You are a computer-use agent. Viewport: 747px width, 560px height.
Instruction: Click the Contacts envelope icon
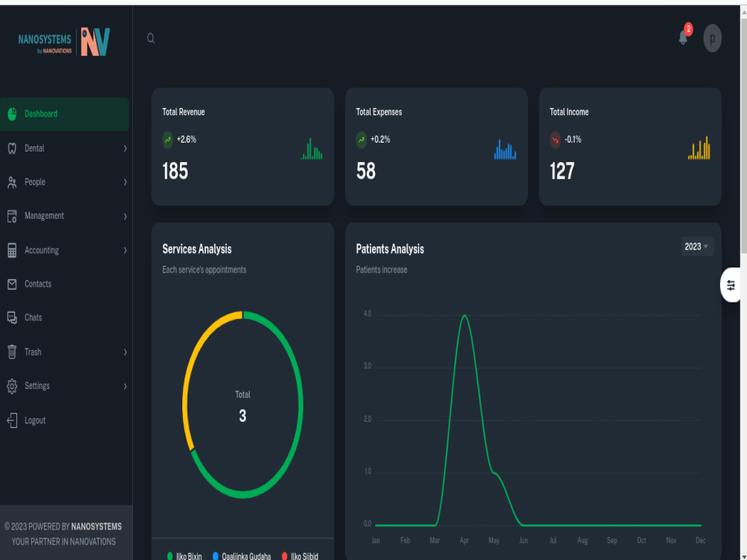click(13, 284)
